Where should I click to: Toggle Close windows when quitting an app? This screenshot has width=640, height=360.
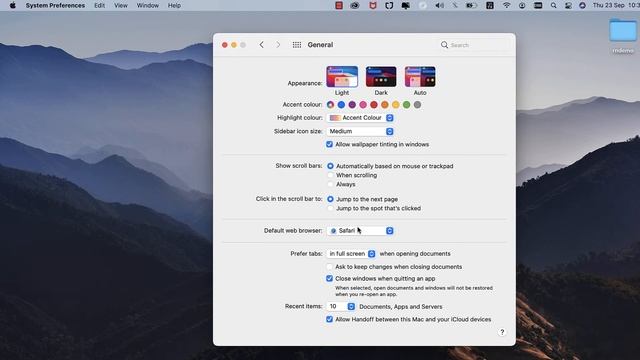(x=329, y=279)
